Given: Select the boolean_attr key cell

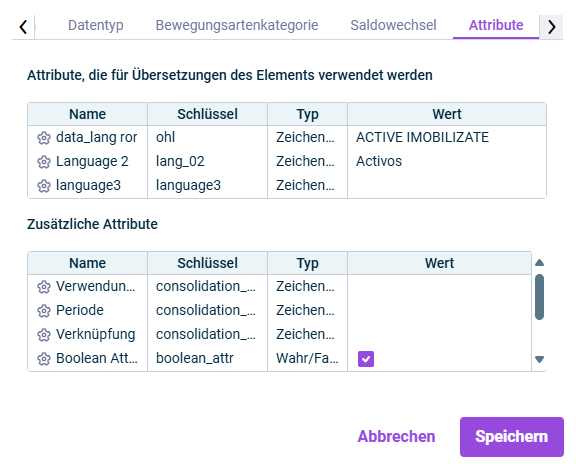Looking at the screenshot, I should pyautogui.click(x=208, y=358).
